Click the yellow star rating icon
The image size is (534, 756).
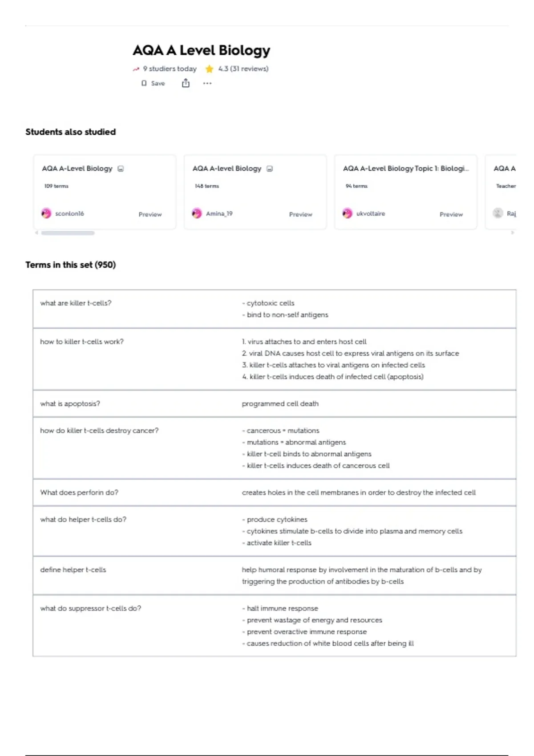(209, 69)
